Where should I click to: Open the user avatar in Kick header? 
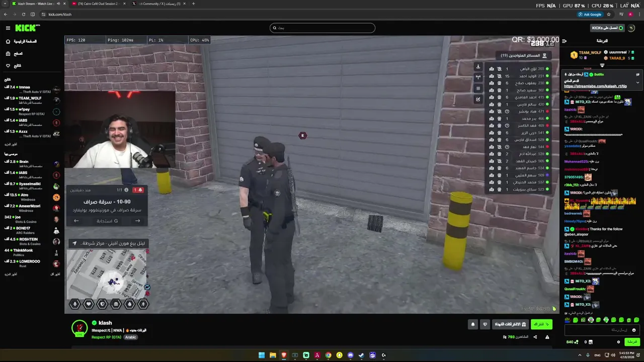tap(632, 28)
